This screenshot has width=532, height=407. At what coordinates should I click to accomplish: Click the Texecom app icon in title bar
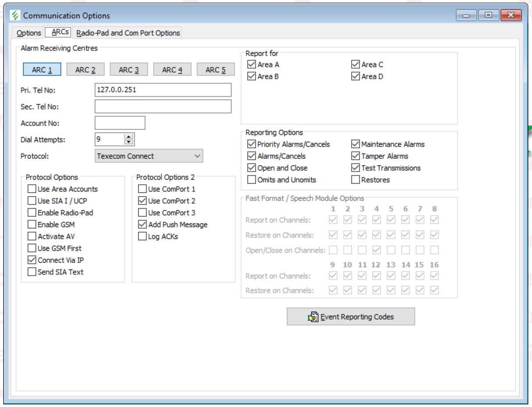14,16
